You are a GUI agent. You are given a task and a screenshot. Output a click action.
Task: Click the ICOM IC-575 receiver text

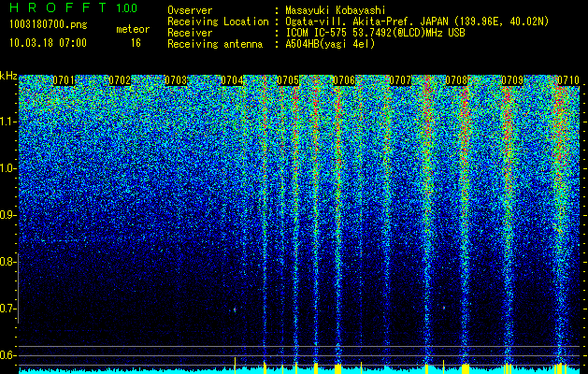coord(375,33)
